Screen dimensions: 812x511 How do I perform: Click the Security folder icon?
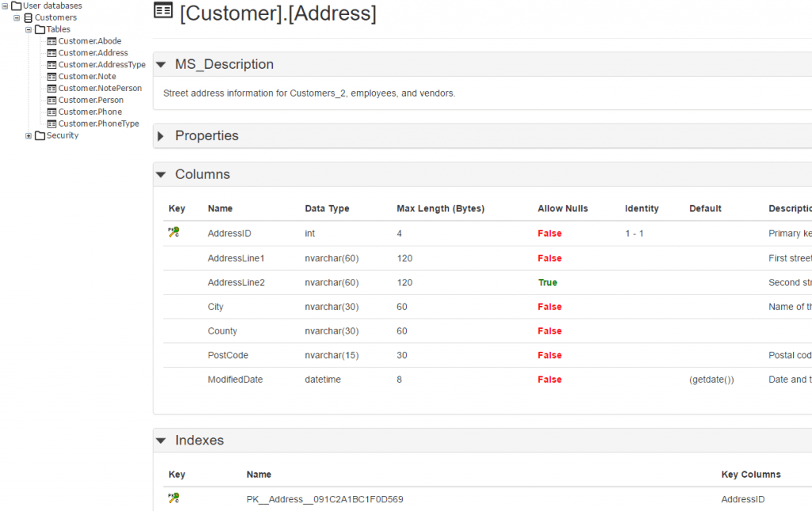(x=40, y=135)
